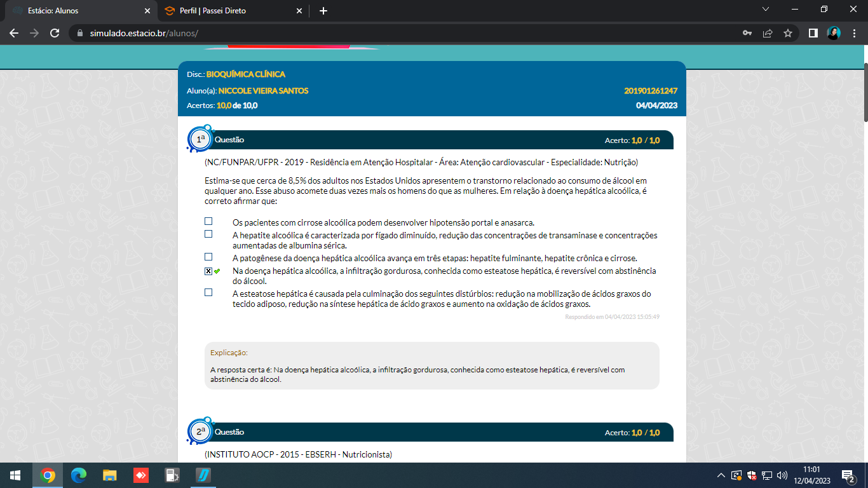Click the saved passwords key icon

[x=747, y=33]
